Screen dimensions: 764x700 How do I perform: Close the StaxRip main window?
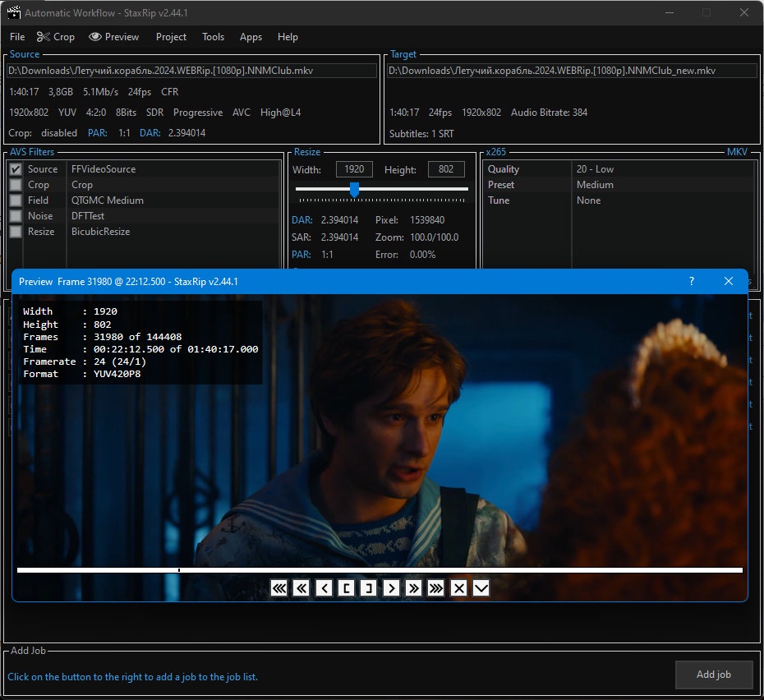pyautogui.click(x=744, y=12)
